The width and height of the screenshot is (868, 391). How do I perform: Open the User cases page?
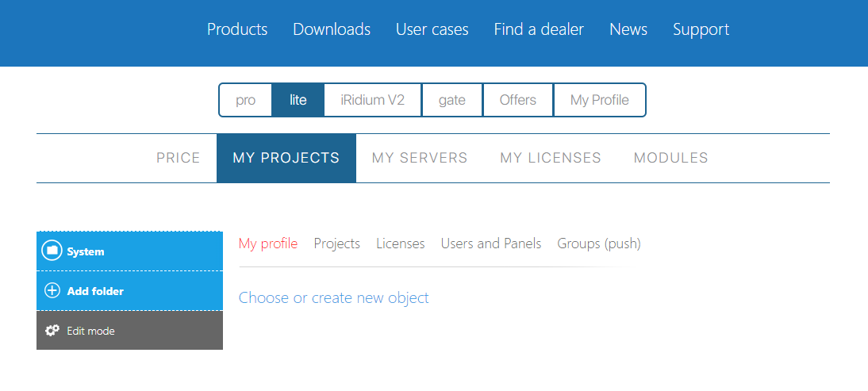[432, 29]
